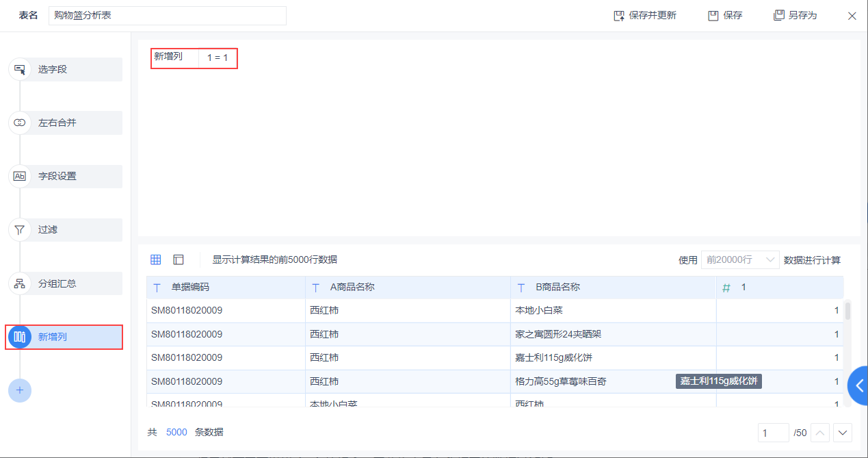868x458 pixels.
Task: Add a new step with plus button
Action: (20, 390)
